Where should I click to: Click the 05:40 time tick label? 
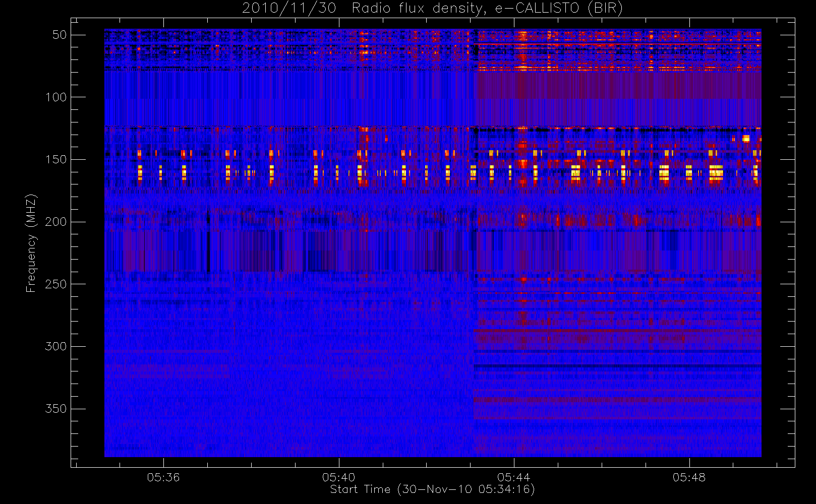[338, 477]
